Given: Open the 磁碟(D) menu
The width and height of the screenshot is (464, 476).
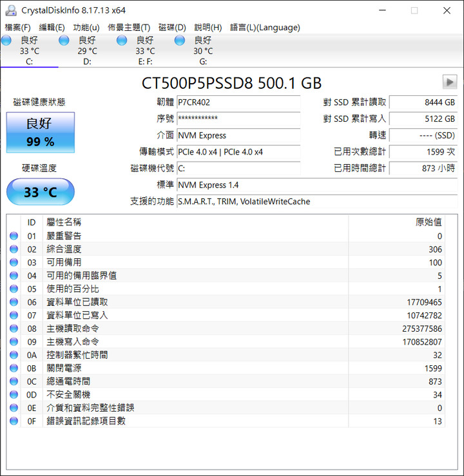Looking at the screenshot, I should (172, 28).
